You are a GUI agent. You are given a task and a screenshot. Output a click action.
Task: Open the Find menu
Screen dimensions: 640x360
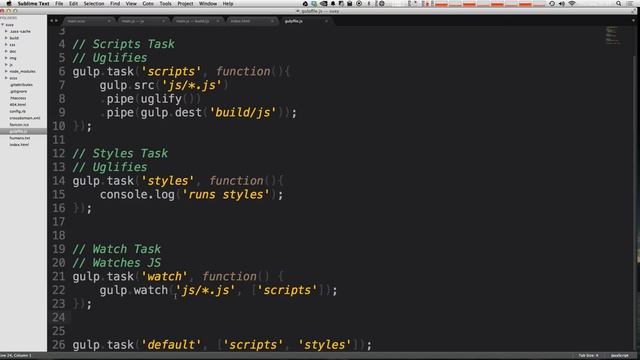click(x=115, y=3)
